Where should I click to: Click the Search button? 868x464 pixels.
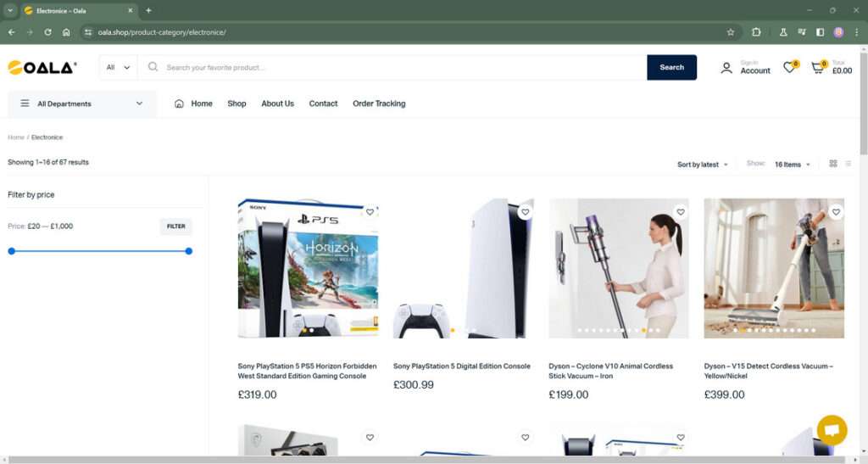671,68
